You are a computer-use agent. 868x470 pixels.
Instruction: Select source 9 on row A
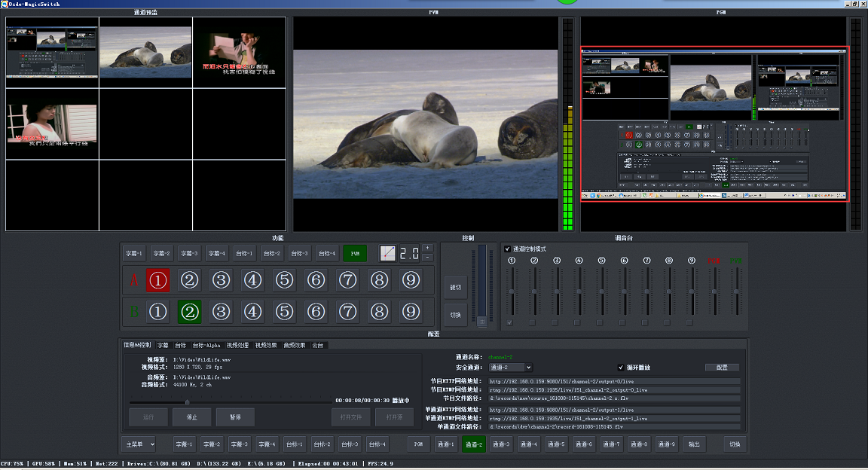tap(411, 280)
